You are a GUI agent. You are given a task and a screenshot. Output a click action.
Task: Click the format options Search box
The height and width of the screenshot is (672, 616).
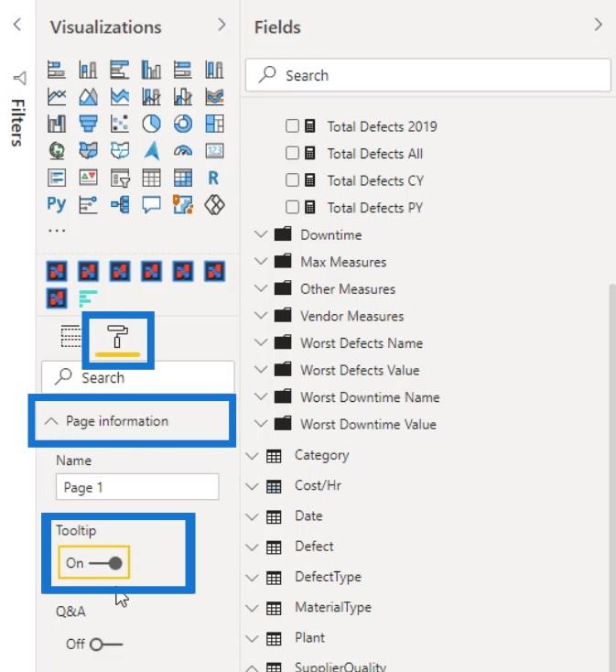tap(138, 377)
